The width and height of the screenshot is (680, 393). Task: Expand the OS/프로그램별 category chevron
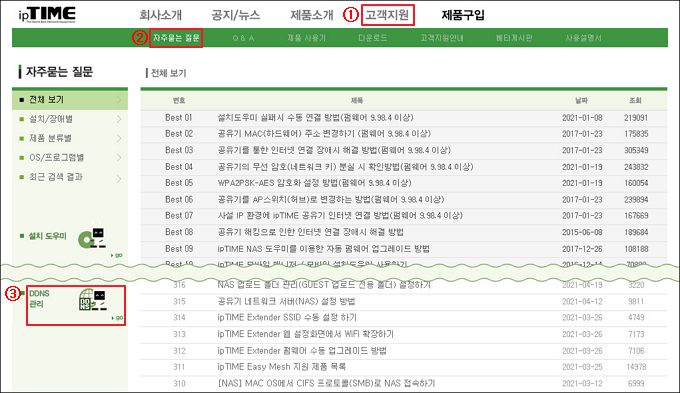pos(119,157)
